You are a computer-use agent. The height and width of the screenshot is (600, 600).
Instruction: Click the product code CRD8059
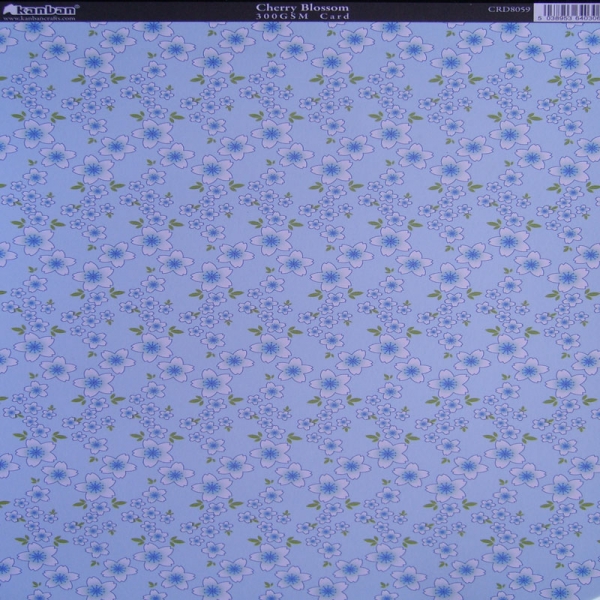(x=509, y=9)
